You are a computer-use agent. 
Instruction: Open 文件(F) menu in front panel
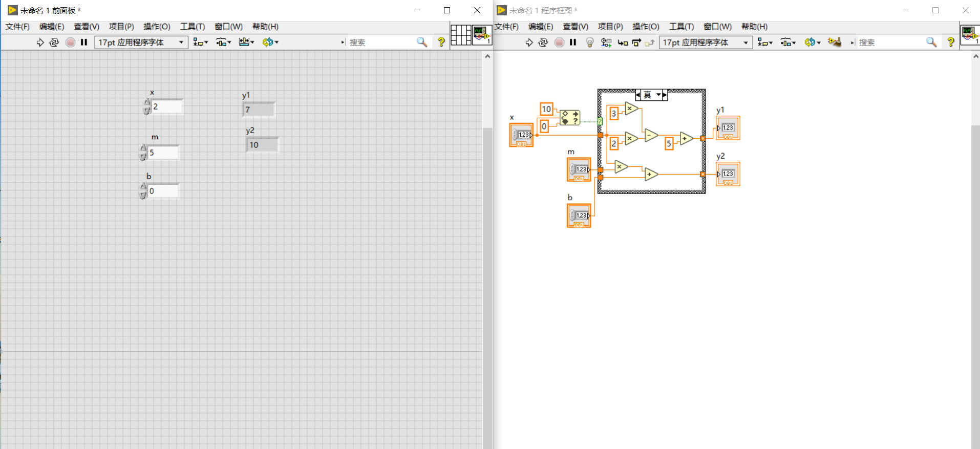point(18,27)
